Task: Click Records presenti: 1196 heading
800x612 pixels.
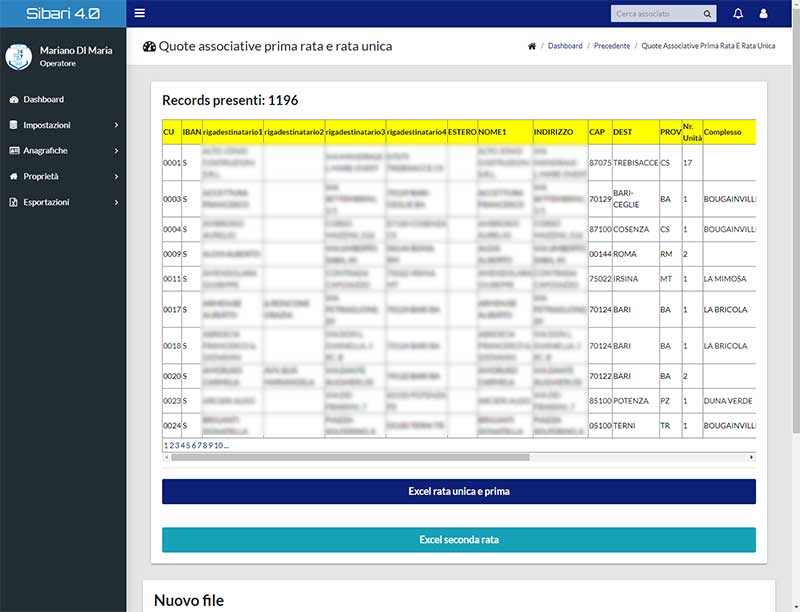Action: (x=230, y=100)
